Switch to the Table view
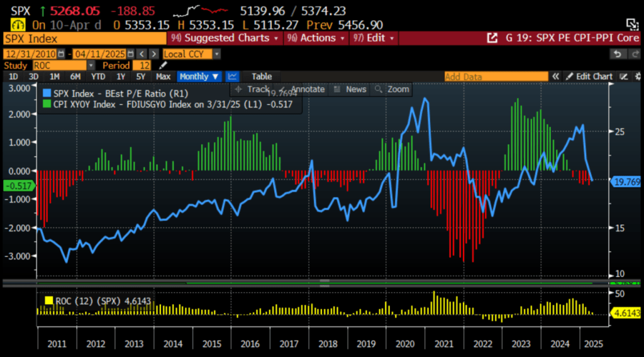Screen dimensions: 644x357 pos(262,77)
